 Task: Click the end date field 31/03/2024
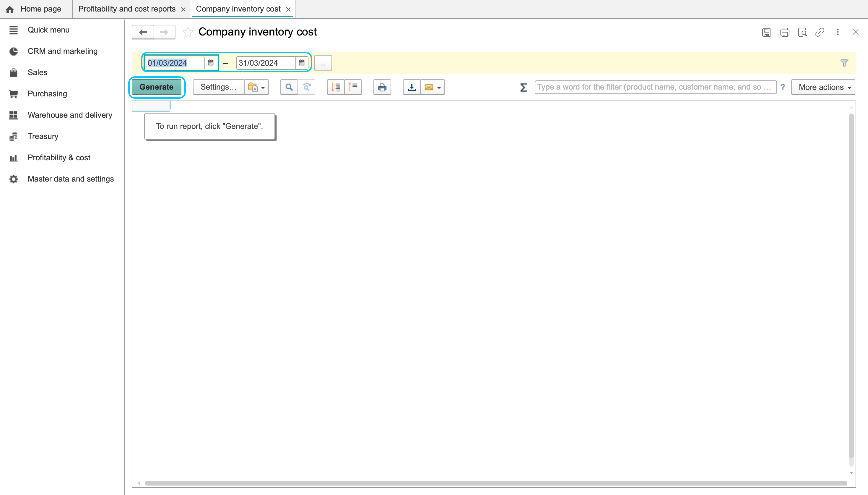(x=266, y=63)
